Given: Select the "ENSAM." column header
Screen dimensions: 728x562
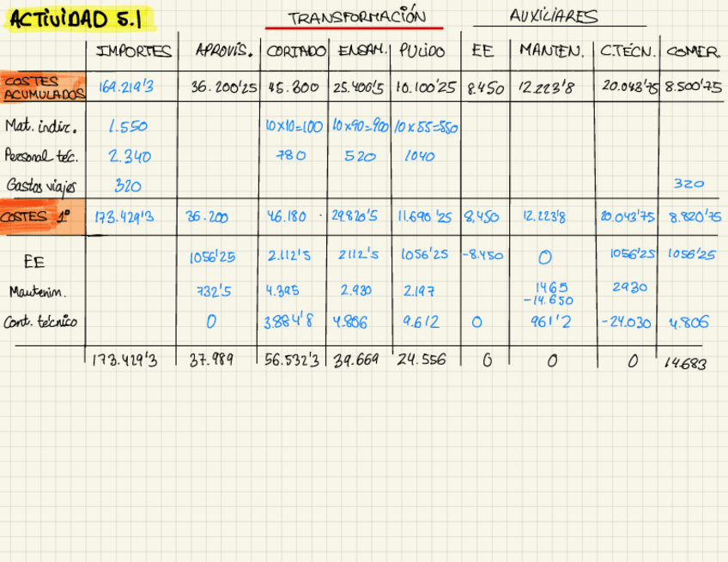Looking at the screenshot, I should point(362,50).
